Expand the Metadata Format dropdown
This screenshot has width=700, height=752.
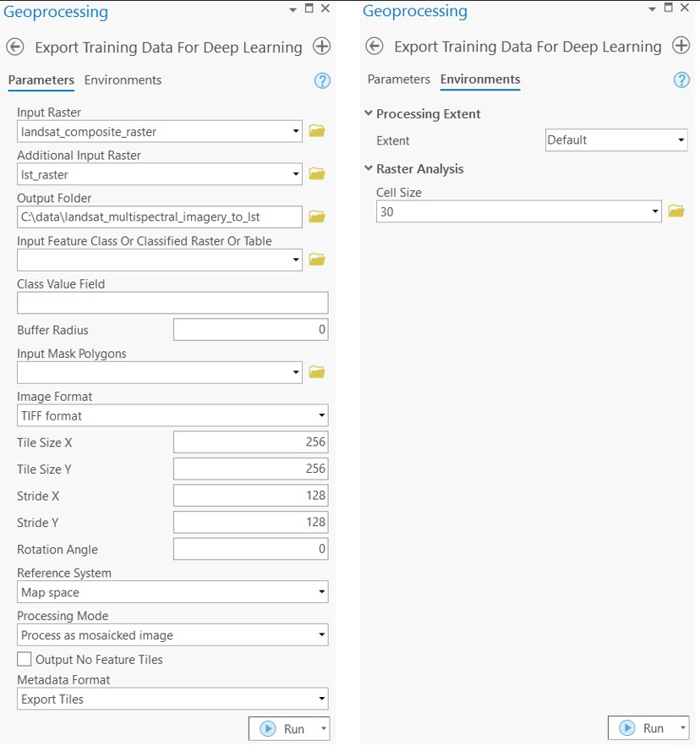pyautogui.click(x=172, y=699)
